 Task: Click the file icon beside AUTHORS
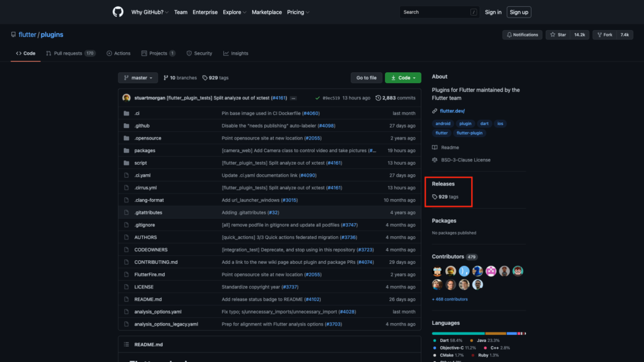pyautogui.click(x=126, y=237)
